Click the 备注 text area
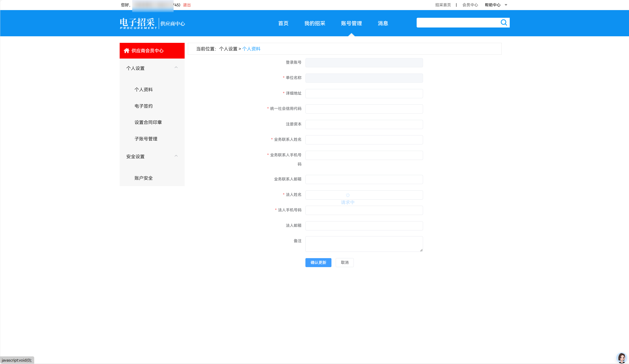The height and width of the screenshot is (364, 629). click(x=364, y=244)
